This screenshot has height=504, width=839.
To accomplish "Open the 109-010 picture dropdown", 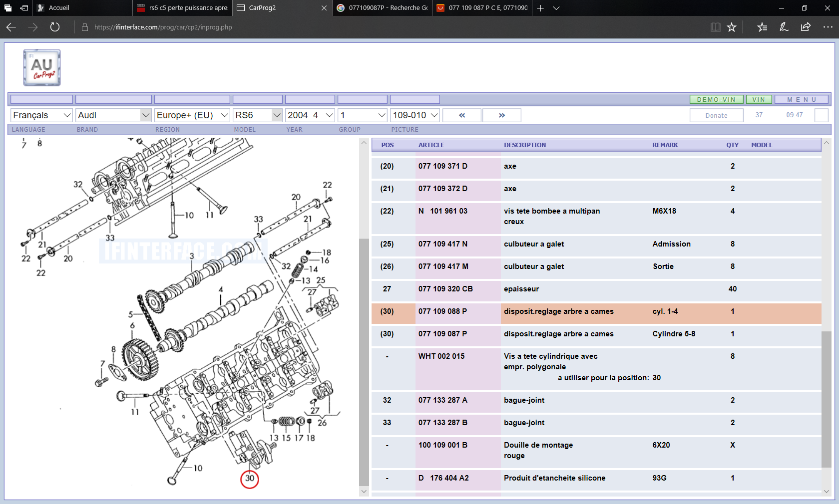I will pyautogui.click(x=415, y=115).
